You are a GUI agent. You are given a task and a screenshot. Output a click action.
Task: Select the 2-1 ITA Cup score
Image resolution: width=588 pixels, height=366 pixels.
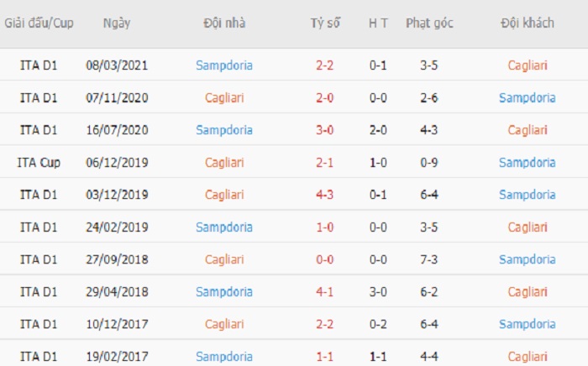(x=324, y=163)
